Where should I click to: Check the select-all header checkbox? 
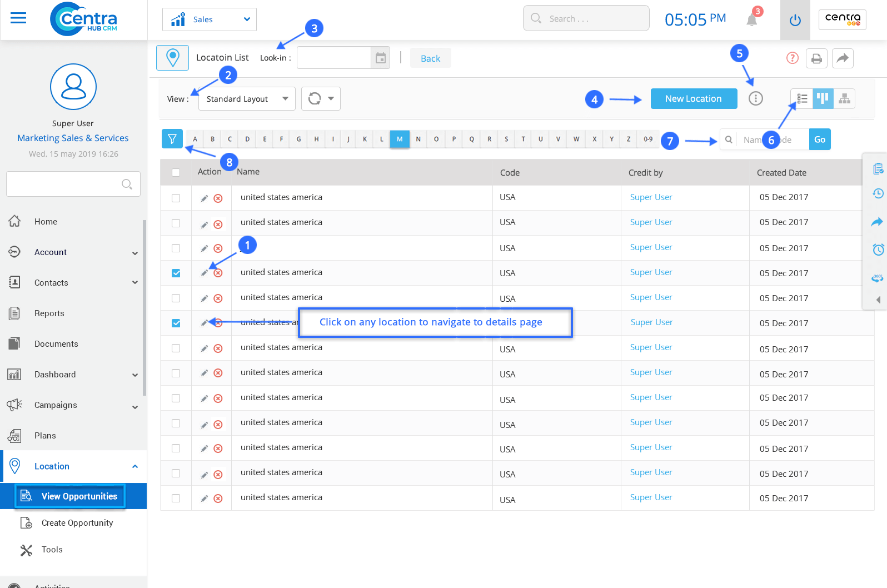click(176, 172)
